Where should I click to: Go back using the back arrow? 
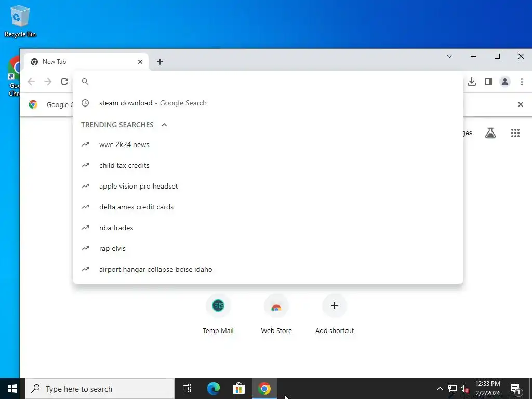31,82
